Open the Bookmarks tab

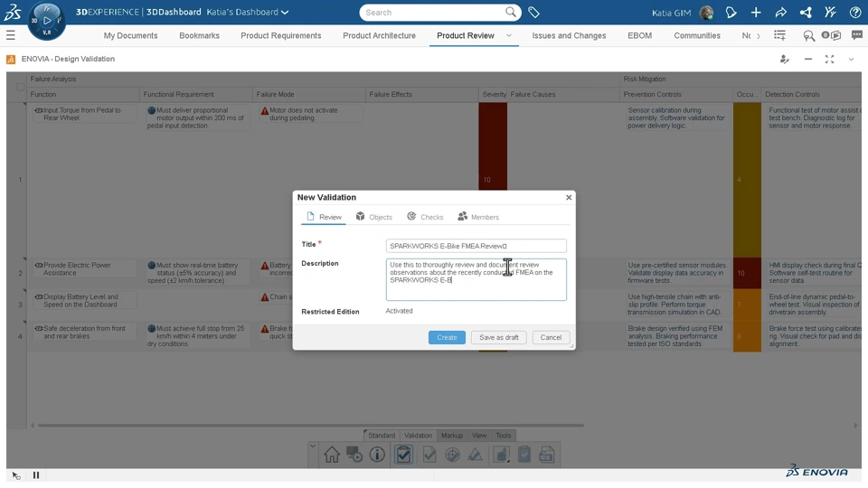(x=199, y=35)
